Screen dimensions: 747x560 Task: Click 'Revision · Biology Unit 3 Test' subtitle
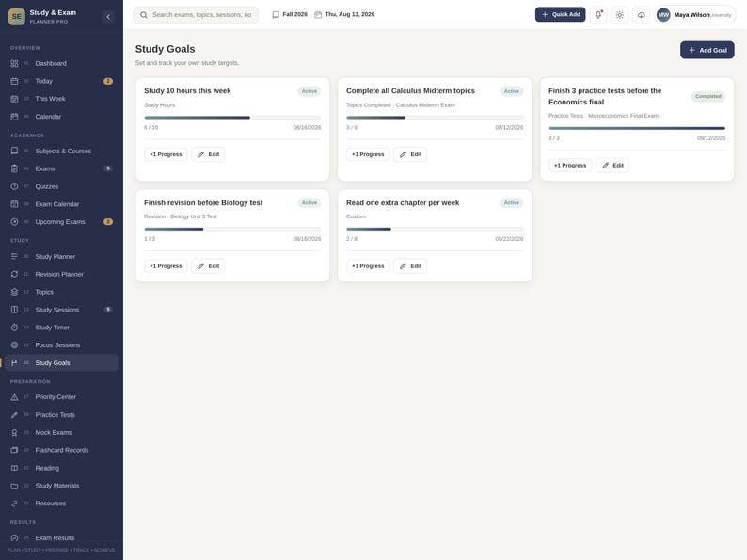tap(181, 216)
